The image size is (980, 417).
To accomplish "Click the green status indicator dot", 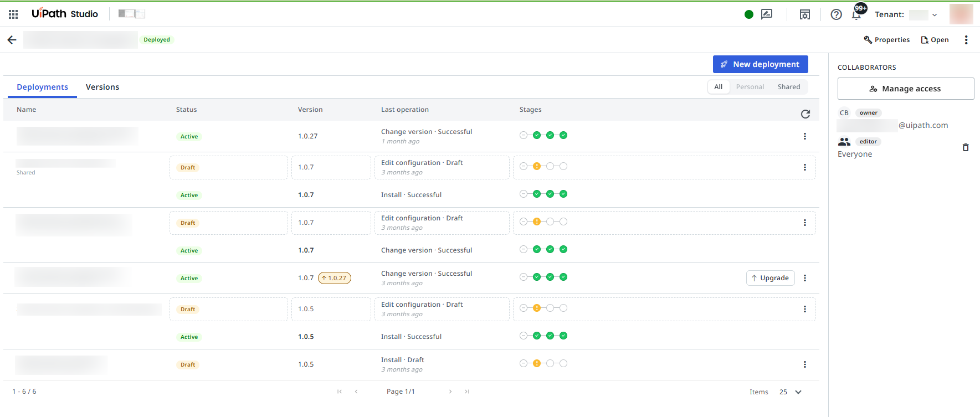I will click(749, 14).
